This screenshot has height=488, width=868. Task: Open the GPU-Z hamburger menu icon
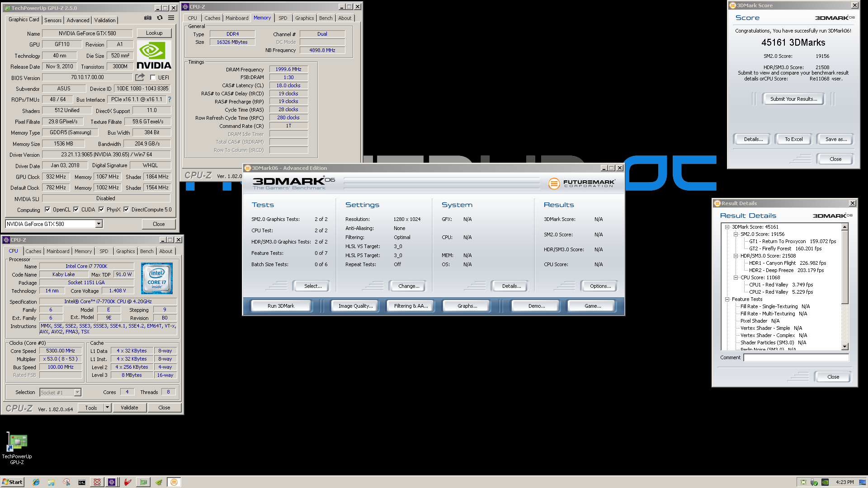tap(171, 18)
